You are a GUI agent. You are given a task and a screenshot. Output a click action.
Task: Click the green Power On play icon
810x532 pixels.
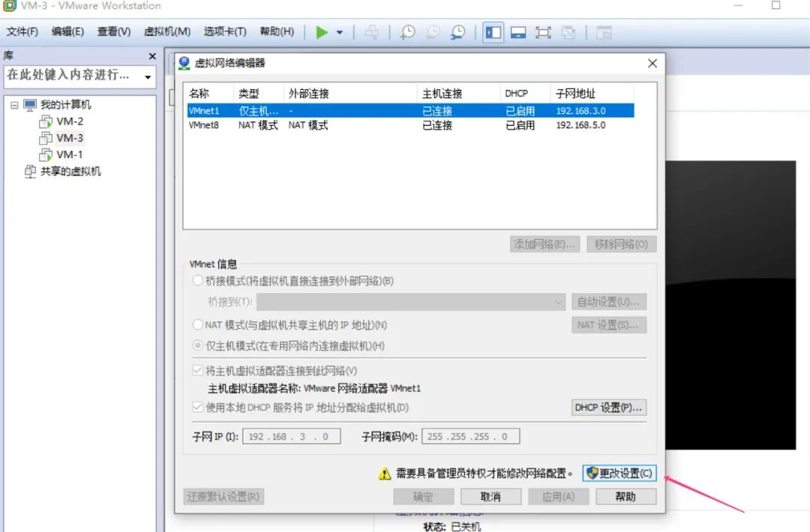(x=321, y=32)
